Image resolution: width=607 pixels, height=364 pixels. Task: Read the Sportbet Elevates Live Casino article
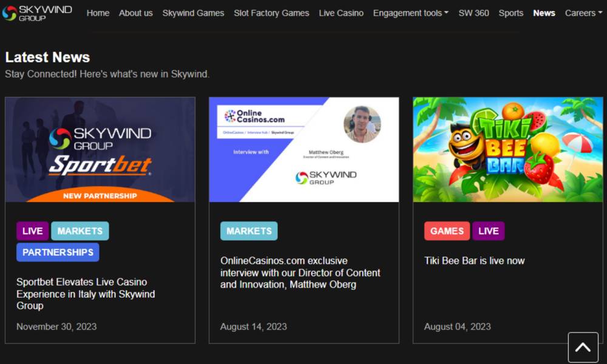pyautogui.click(x=86, y=294)
